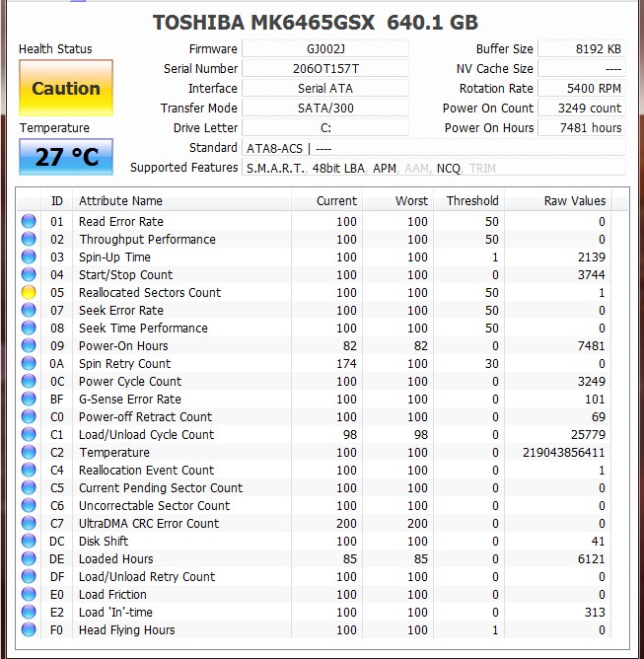This screenshot has height=659, width=644.
Task: Click the blue status icon for Load 'In'-time
Action: [x=29, y=612]
